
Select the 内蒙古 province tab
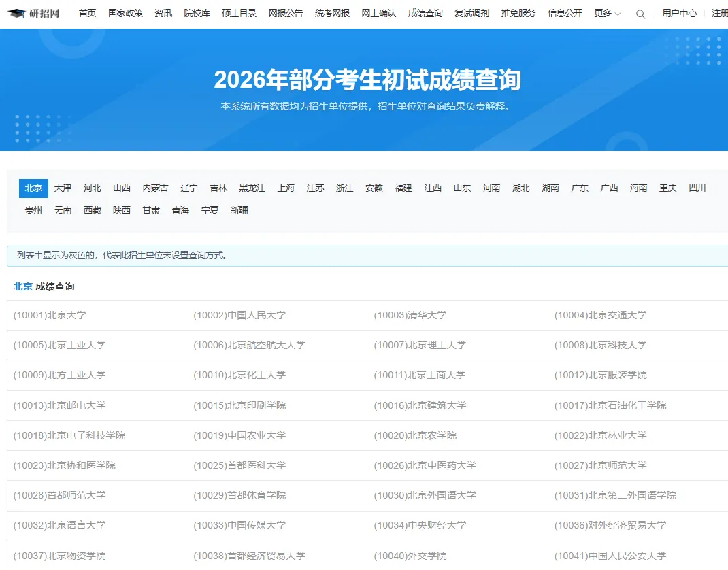155,188
